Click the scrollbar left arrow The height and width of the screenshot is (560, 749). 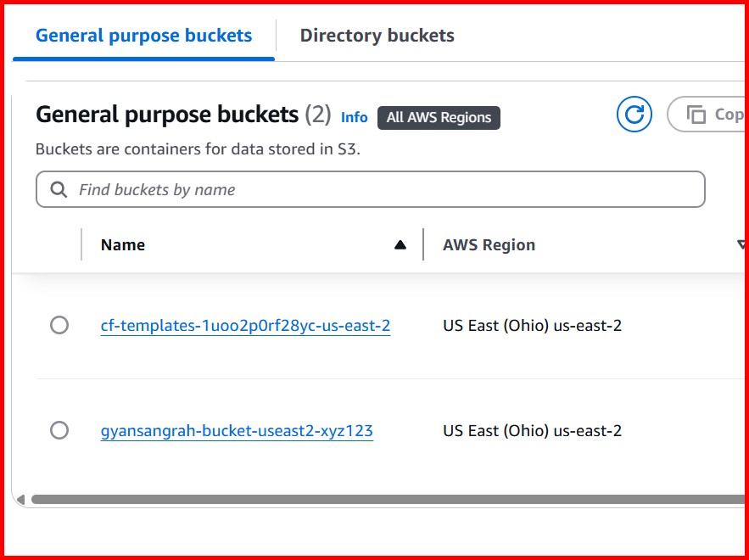20,500
